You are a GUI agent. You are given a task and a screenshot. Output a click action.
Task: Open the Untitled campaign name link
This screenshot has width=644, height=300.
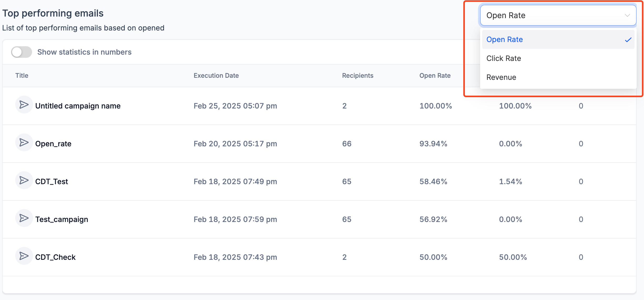(78, 106)
